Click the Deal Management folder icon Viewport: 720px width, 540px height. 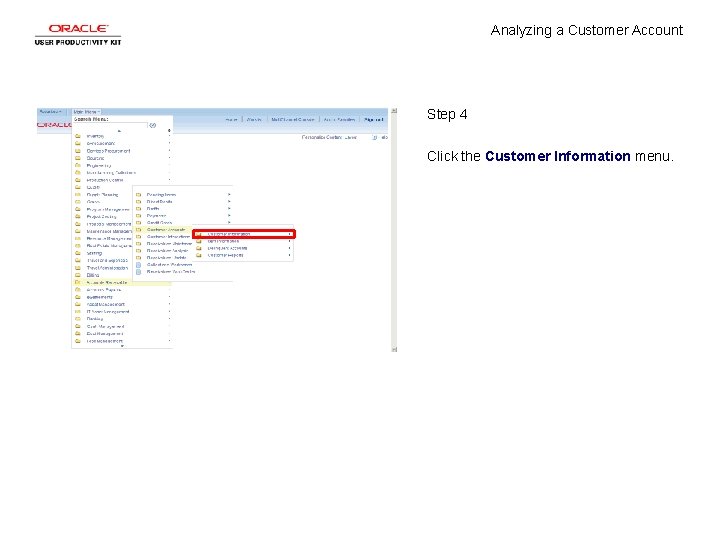pyautogui.click(x=78, y=334)
